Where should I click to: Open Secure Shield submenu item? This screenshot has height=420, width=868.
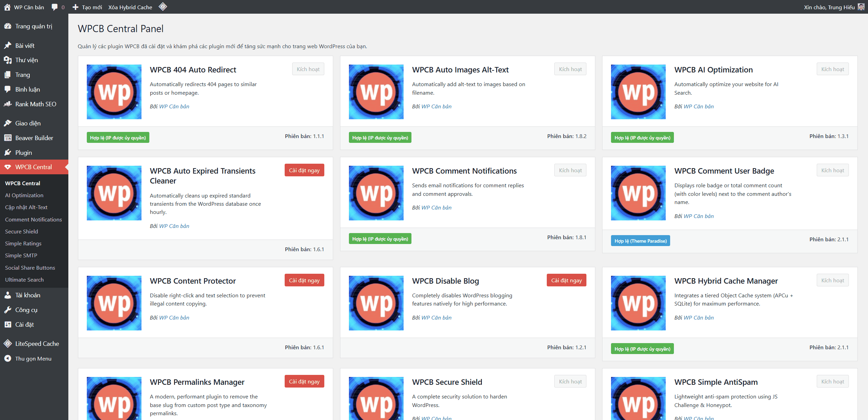point(22,231)
